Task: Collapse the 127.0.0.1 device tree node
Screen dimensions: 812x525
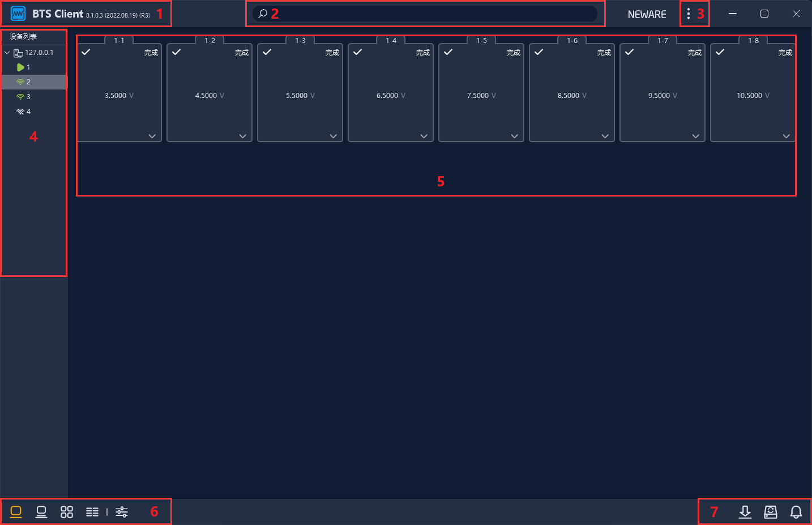Action: [x=7, y=53]
